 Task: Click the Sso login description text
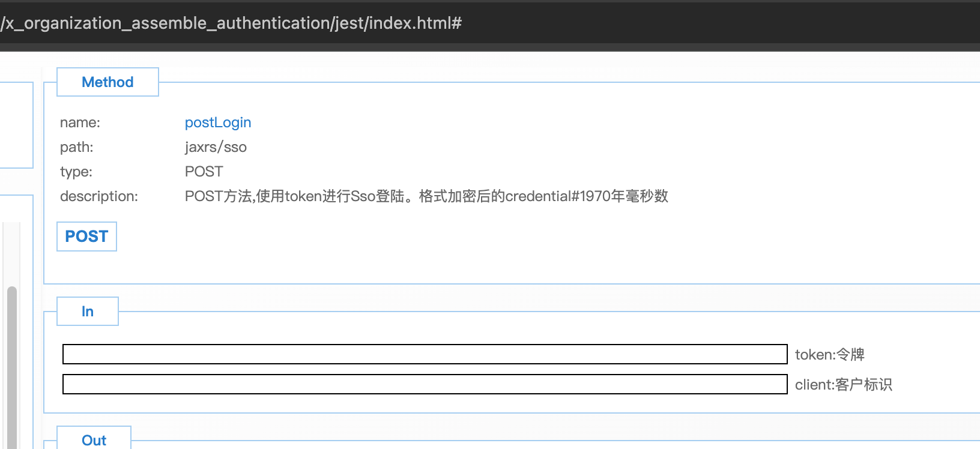click(426, 196)
